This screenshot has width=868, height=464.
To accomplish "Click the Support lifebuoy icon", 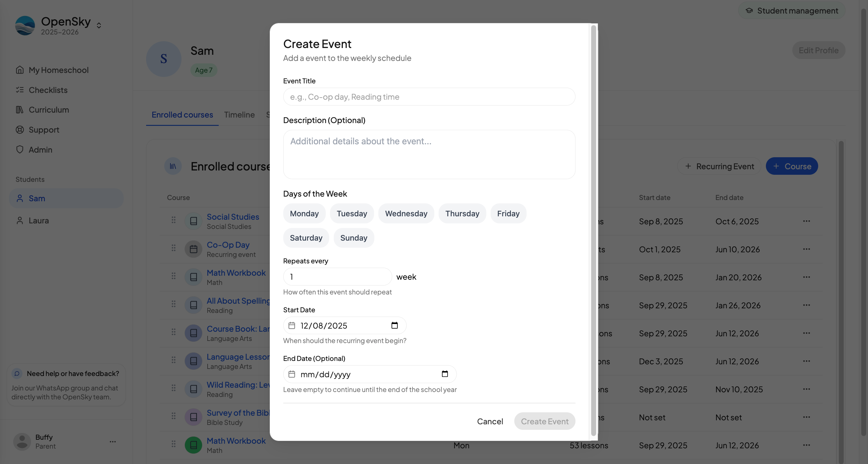I will point(20,130).
